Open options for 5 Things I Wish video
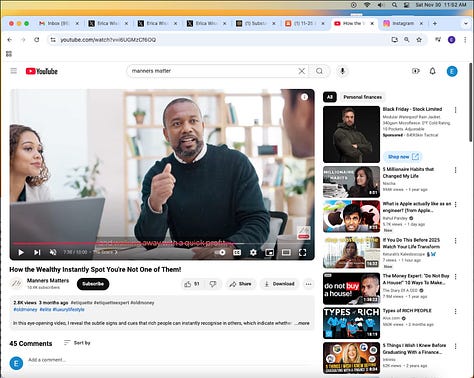Screen dimensions: 474x378 [456, 346]
